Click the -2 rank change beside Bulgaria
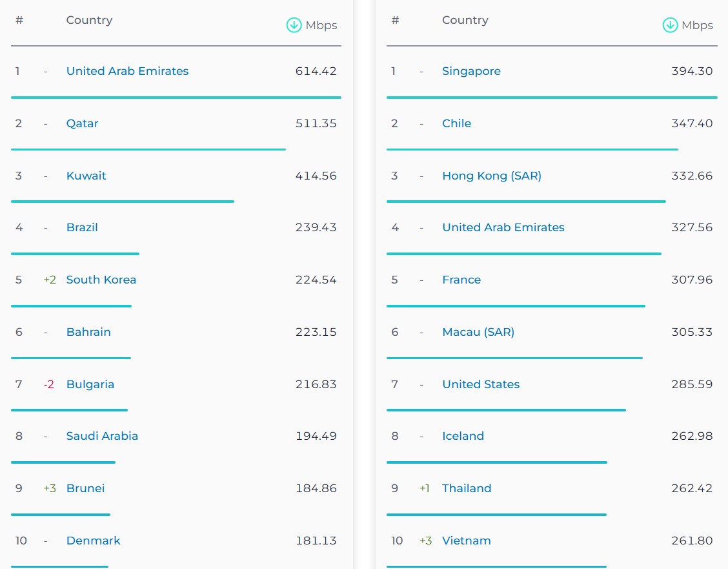This screenshot has width=728, height=569. [49, 384]
